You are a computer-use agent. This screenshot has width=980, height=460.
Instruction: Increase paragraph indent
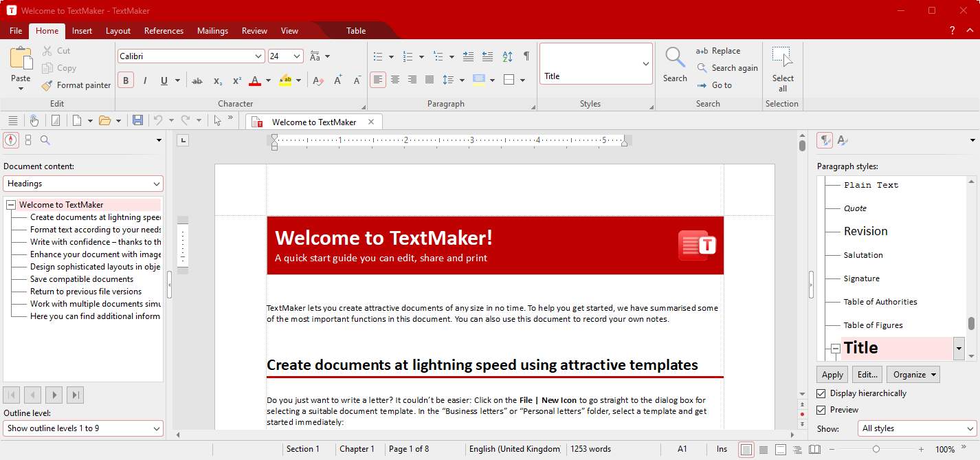(x=468, y=56)
